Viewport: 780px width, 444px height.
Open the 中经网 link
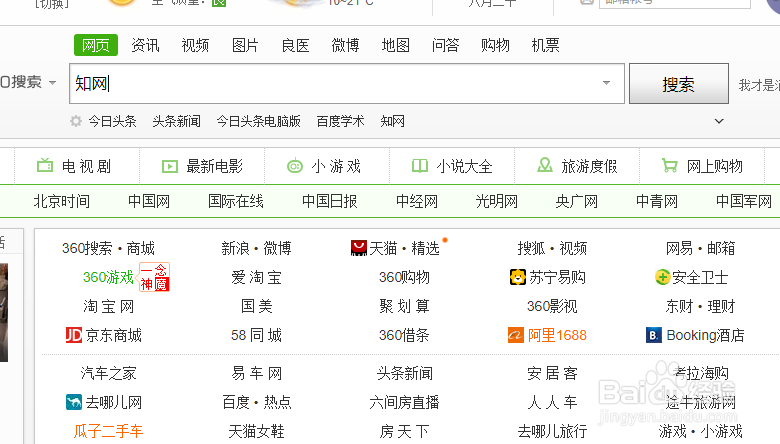417,201
